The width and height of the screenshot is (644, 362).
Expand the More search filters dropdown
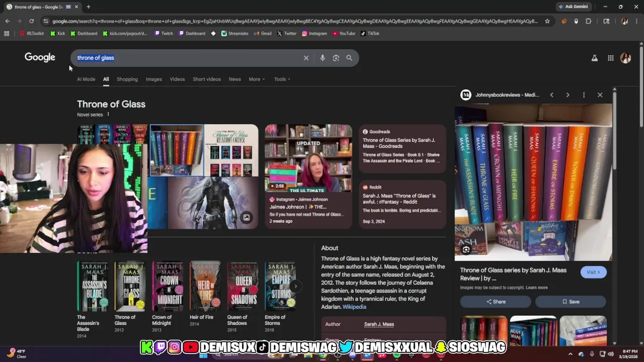click(257, 79)
